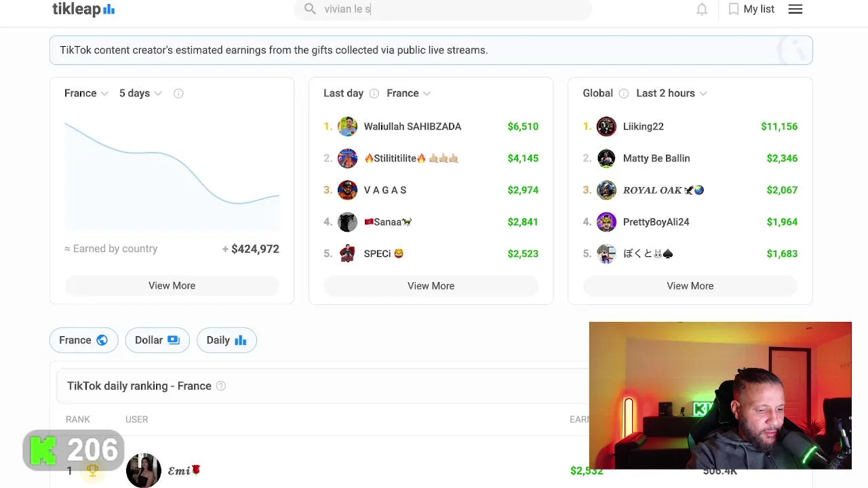The width and height of the screenshot is (868, 488).
Task: Click help icon beside TikTok daily ranking
Action: tap(220, 386)
